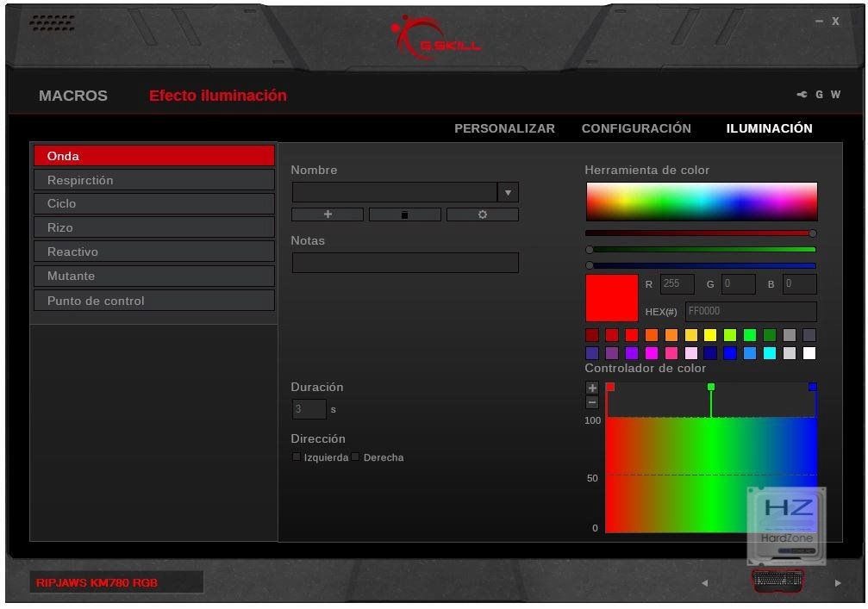Select the blue marker on the color controller
Viewport: 868px width, 609px height.
pos(813,388)
